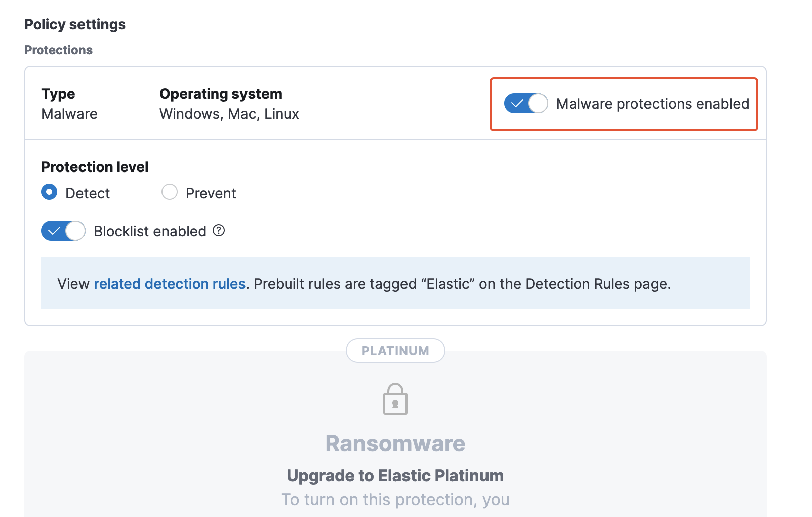812x517 pixels.
Task: Disable the Blocklist enabled switch
Action: (x=63, y=231)
